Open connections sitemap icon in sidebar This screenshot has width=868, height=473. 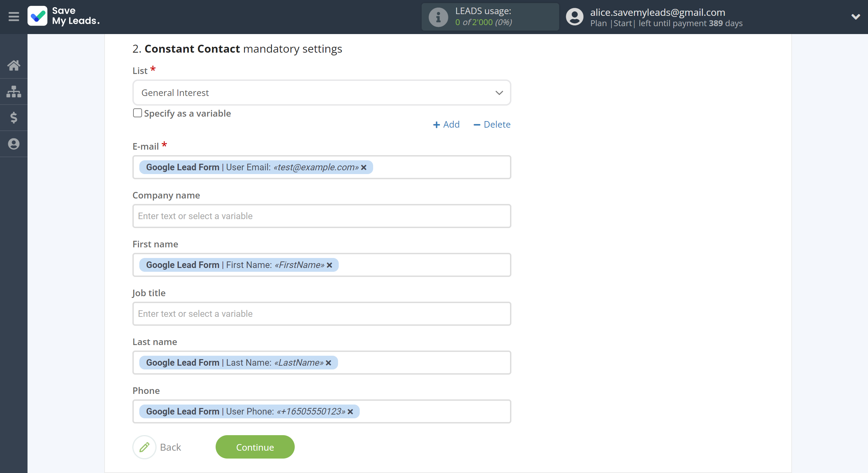click(x=14, y=92)
